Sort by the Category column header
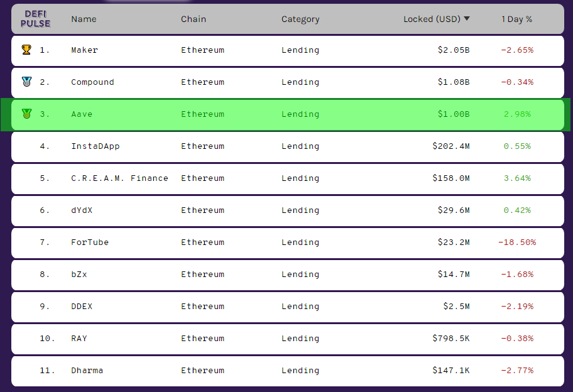 (300, 19)
